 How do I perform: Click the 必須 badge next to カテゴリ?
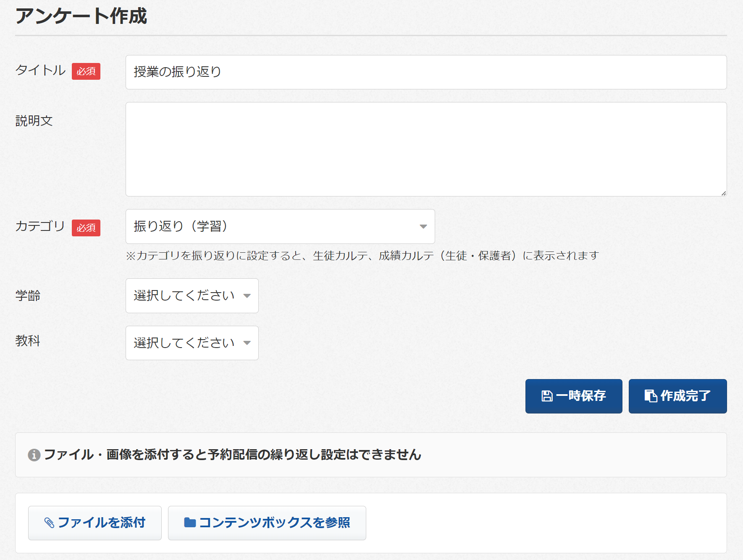click(86, 228)
